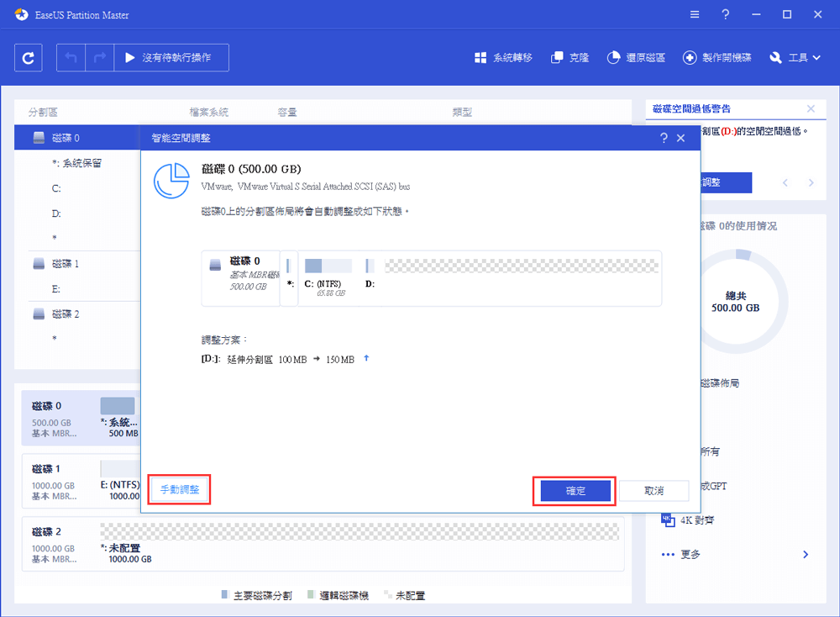840x617 pixels.
Task: Click the help question mark in title bar
Action: pyautogui.click(x=726, y=14)
